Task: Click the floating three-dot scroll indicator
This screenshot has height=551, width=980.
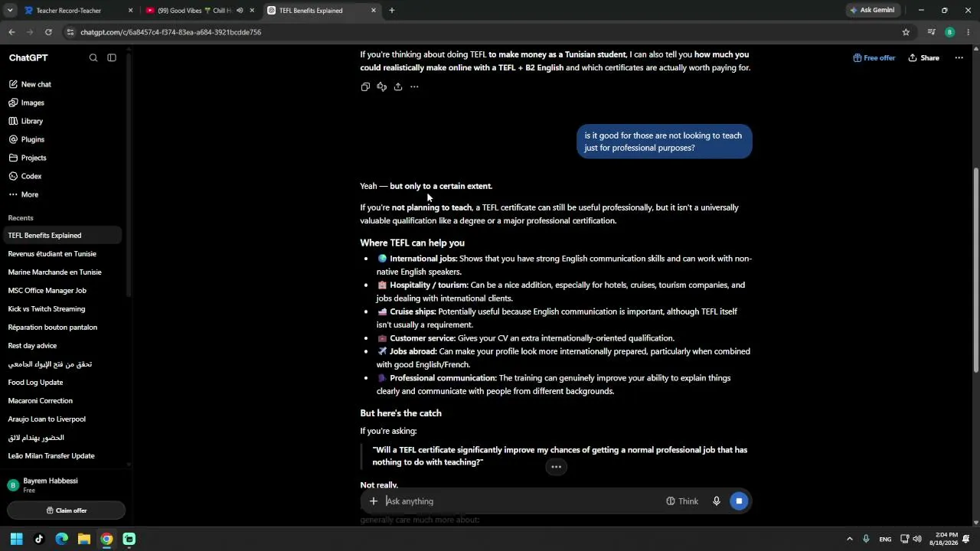Action: pyautogui.click(x=556, y=467)
